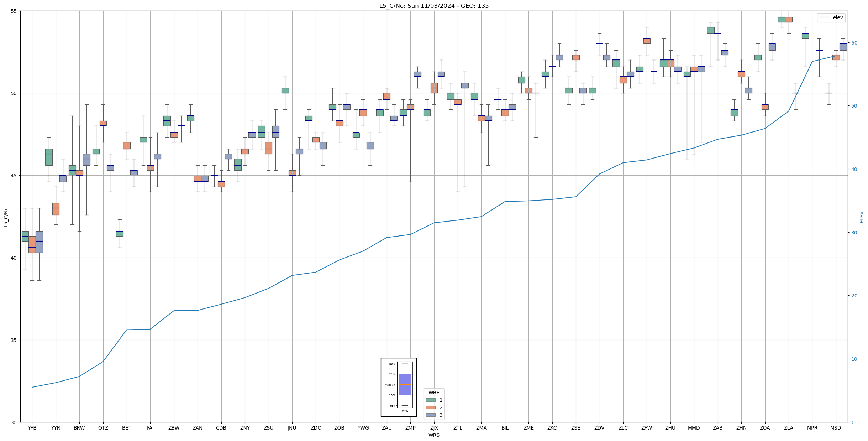Click the left y-axis tick '40'
This screenshot has height=441, width=868.
(x=14, y=258)
